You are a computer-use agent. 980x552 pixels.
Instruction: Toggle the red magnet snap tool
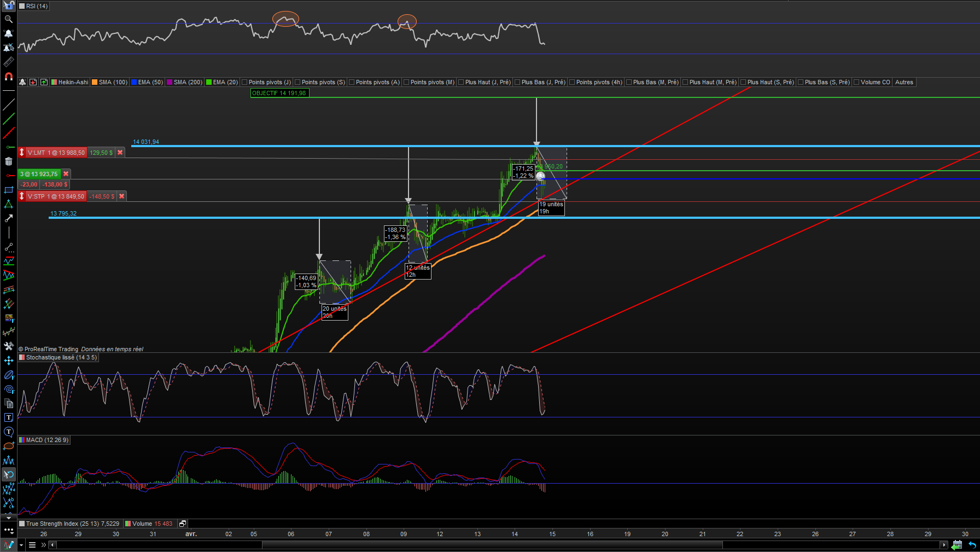(x=8, y=76)
